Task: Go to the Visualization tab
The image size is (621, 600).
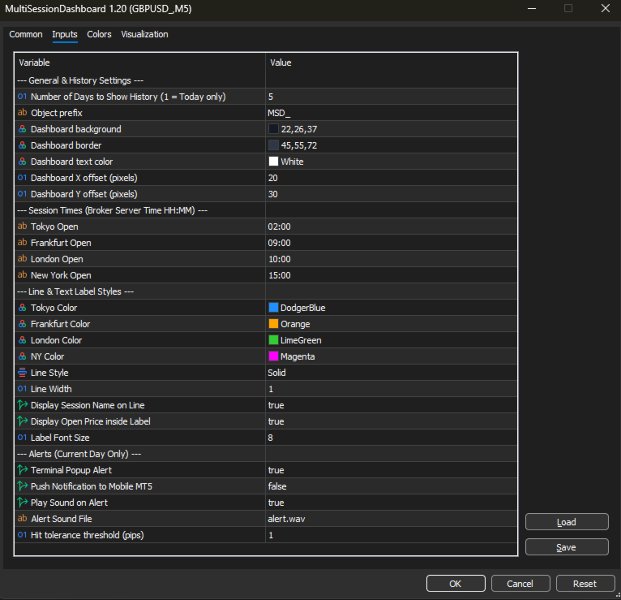Action: click(145, 34)
